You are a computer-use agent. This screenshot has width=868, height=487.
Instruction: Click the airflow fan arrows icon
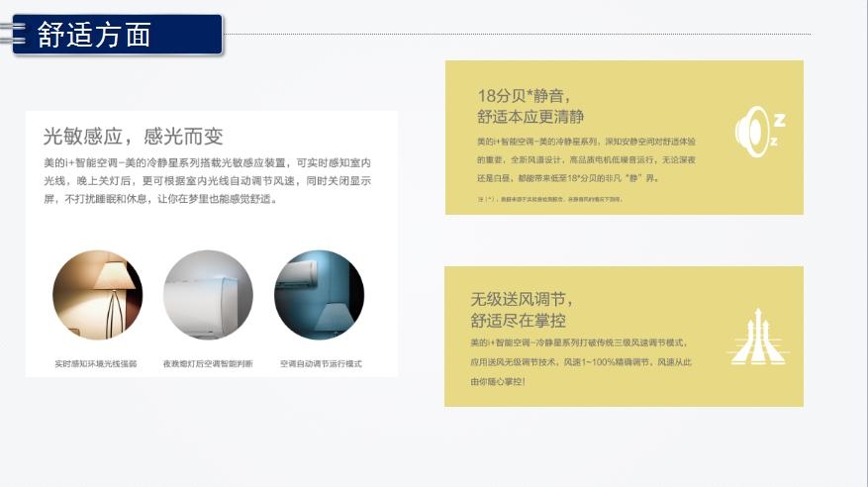(758, 337)
